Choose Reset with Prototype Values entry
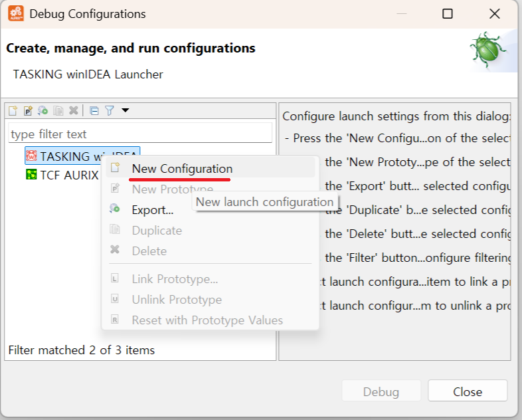 coord(207,320)
